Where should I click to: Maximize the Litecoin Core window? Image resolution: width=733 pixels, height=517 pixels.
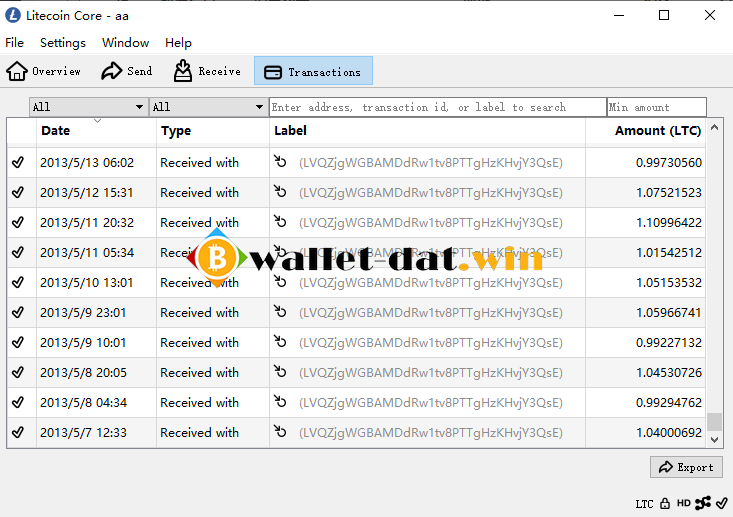point(664,15)
